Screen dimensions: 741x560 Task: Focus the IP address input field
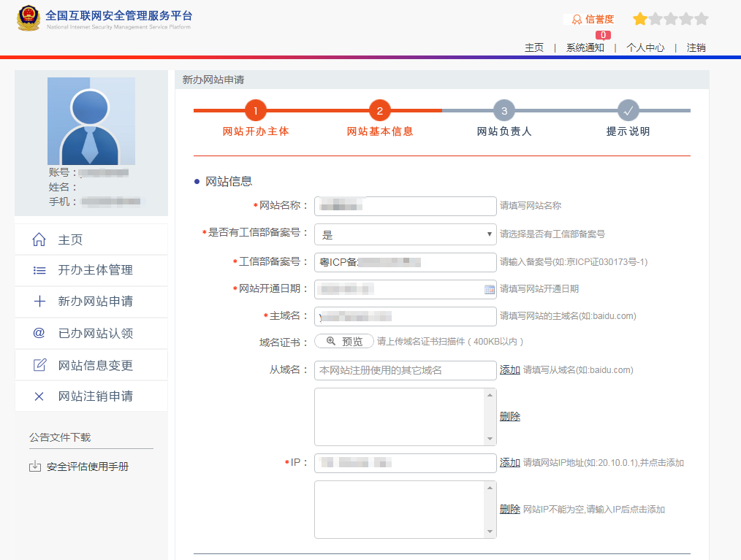click(405, 463)
